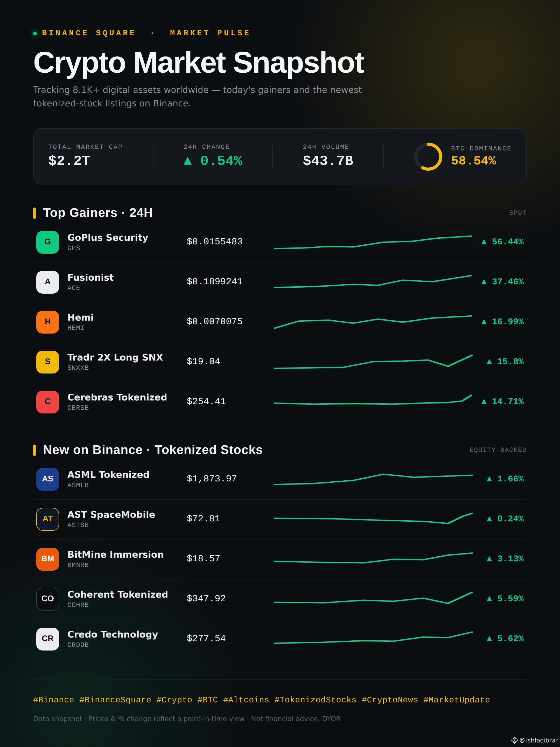Click the EQUITY-BACKED label
Image resolution: width=560 pixels, height=747 pixels.
pyautogui.click(x=498, y=450)
